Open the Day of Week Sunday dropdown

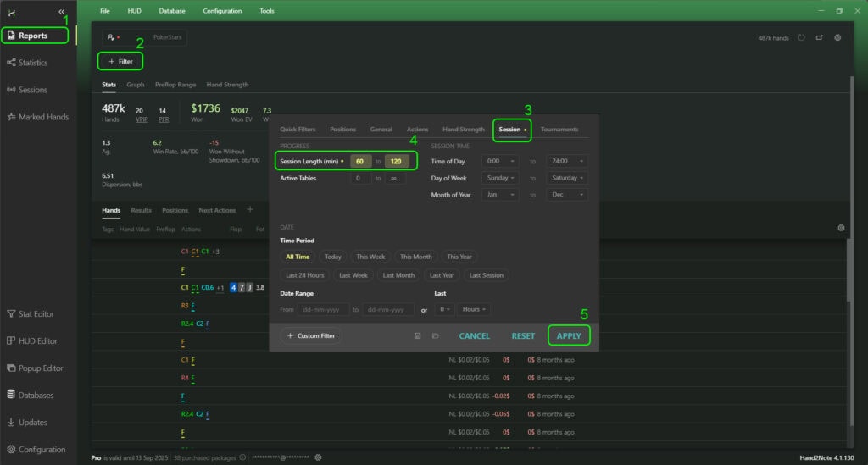point(500,178)
